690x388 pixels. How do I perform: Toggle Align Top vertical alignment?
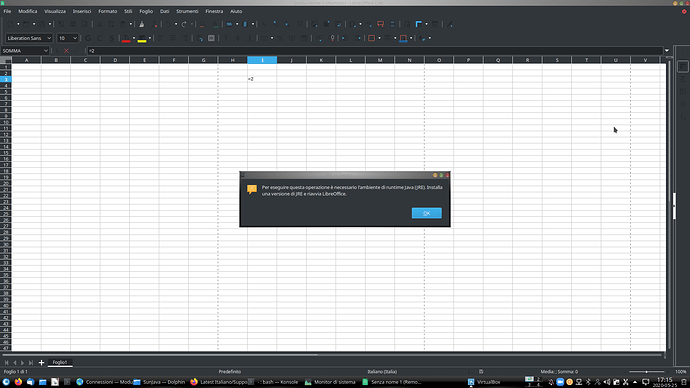pos(226,38)
